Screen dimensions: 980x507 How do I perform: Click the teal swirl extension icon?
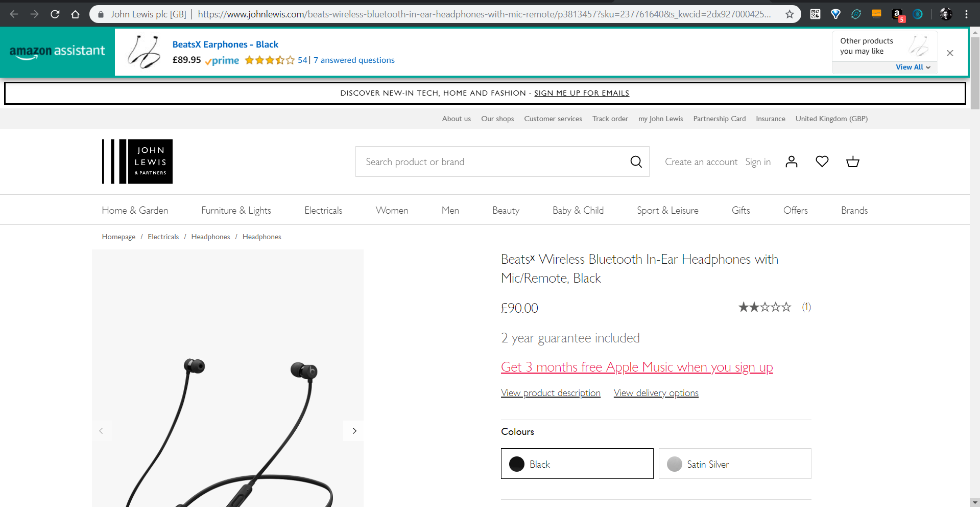point(856,14)
